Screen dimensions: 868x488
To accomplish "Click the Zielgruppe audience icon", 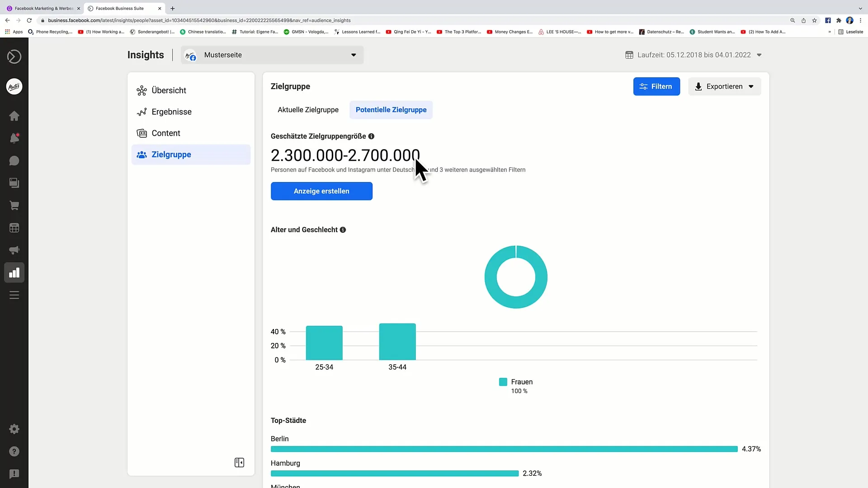I will coord(142,155).
